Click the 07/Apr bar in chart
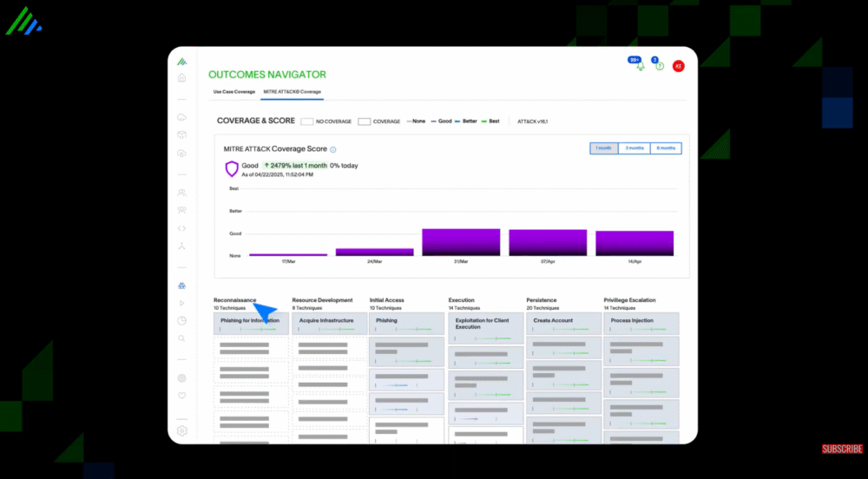The height and width of the screenshot is (479, 868). tap(548, 243)
